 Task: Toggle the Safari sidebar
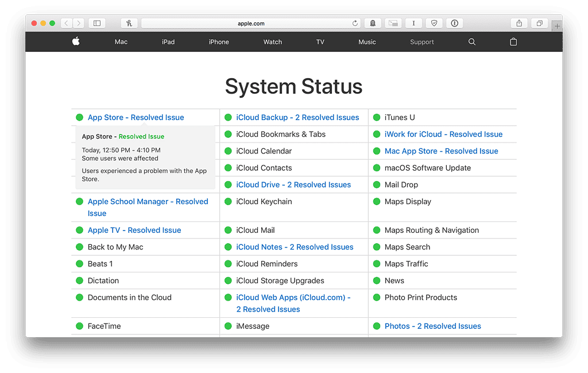(x=97, y=24)
